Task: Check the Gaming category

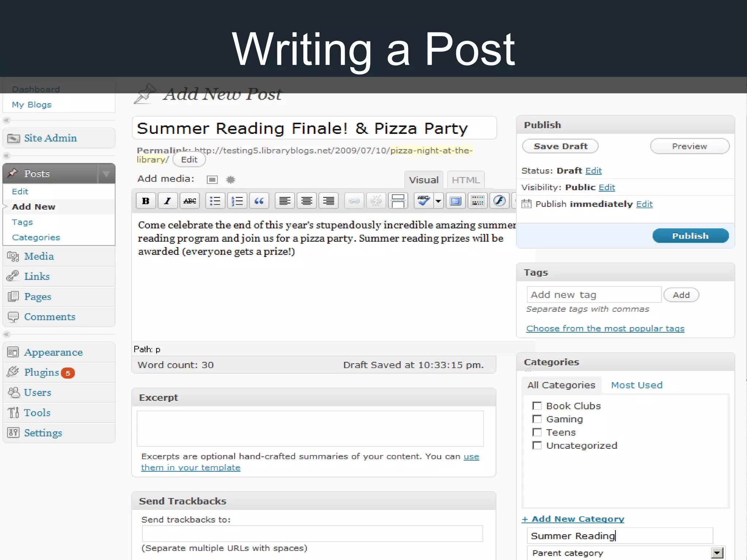Action: (537, 419)
